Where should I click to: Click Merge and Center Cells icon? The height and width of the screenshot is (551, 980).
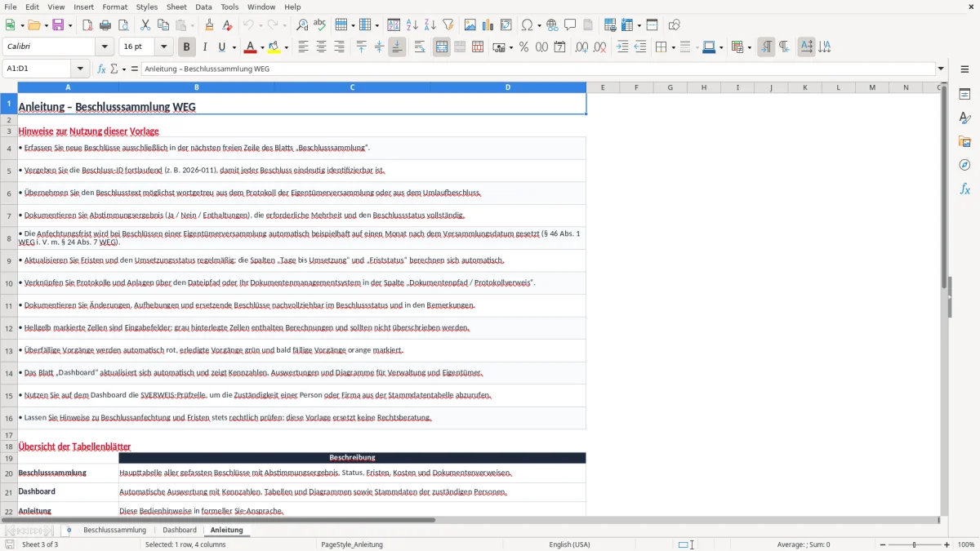[x=441, y=47]
